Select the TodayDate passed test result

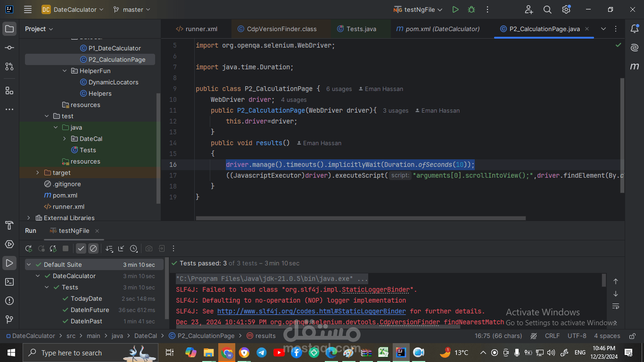click(88, 298)
